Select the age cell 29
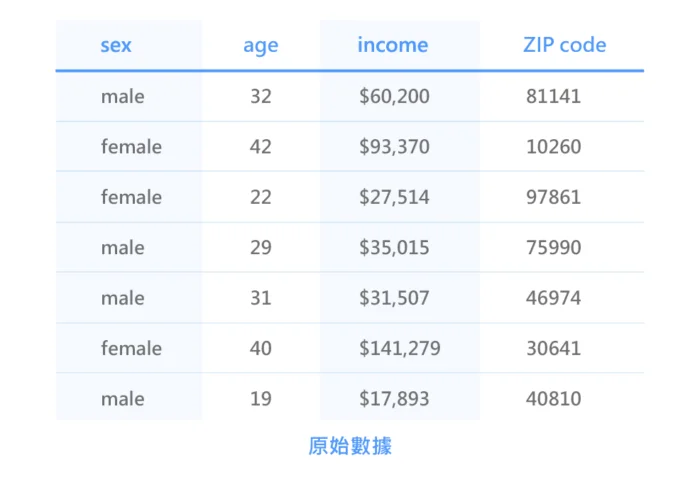 261,248
